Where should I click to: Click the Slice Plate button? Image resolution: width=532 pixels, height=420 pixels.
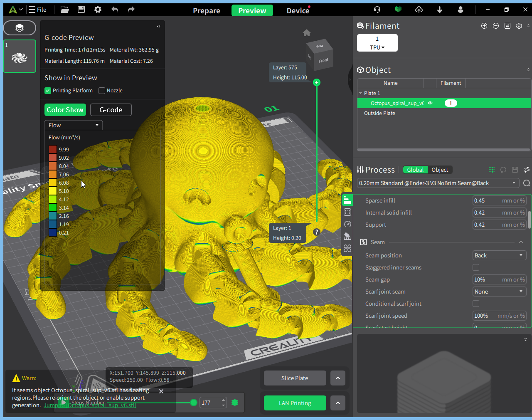click(x=295, y=378)
